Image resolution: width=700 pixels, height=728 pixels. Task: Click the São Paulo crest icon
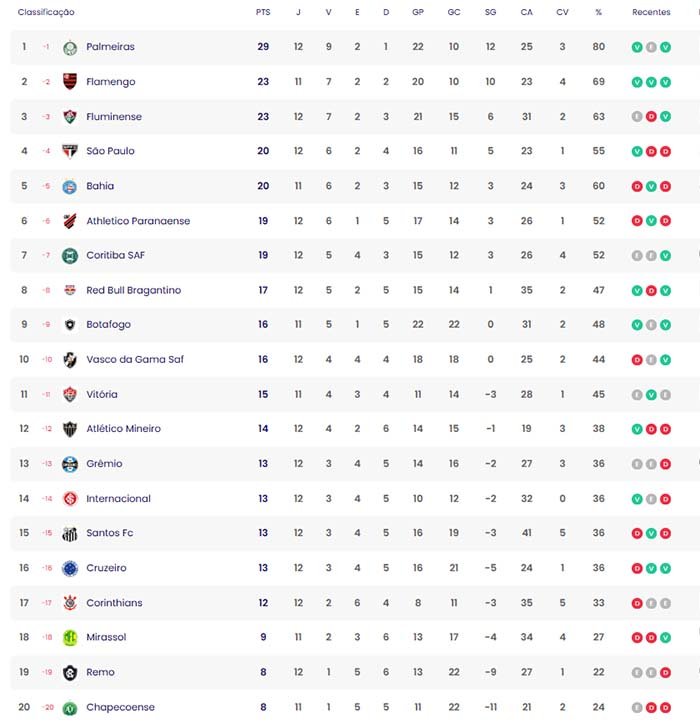coord(70,151)
